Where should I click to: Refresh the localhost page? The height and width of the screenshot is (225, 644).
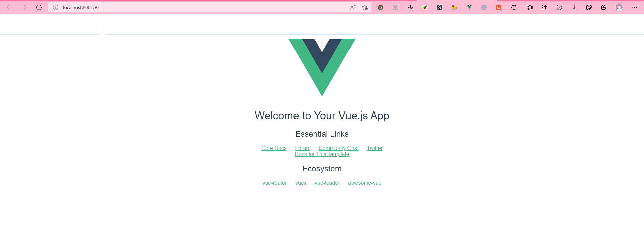point(39,7)
